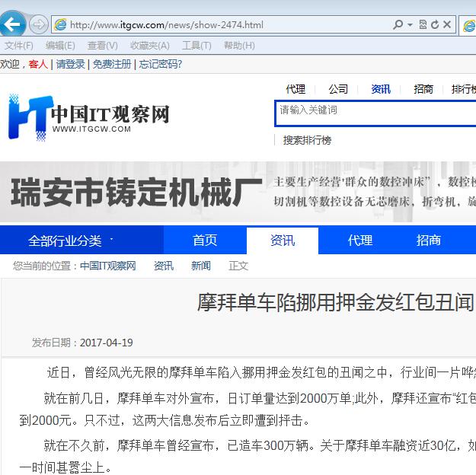Select 公司 search category

(338, 89)
